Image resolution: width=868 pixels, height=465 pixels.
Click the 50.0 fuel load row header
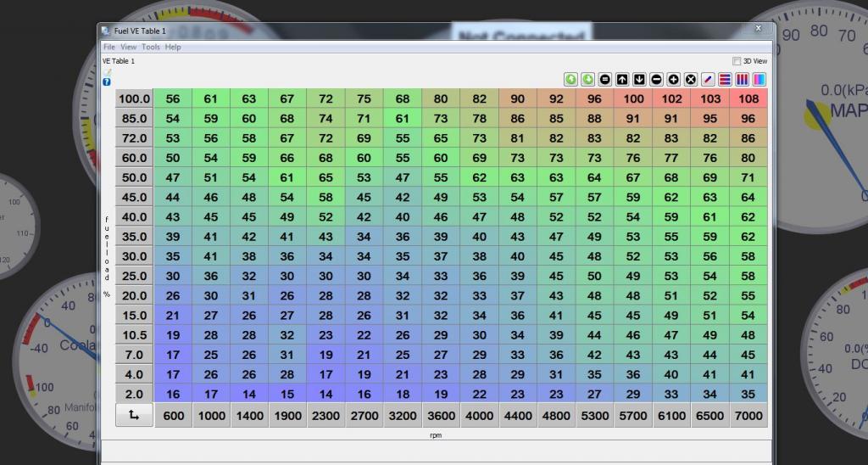pos(134,177)
